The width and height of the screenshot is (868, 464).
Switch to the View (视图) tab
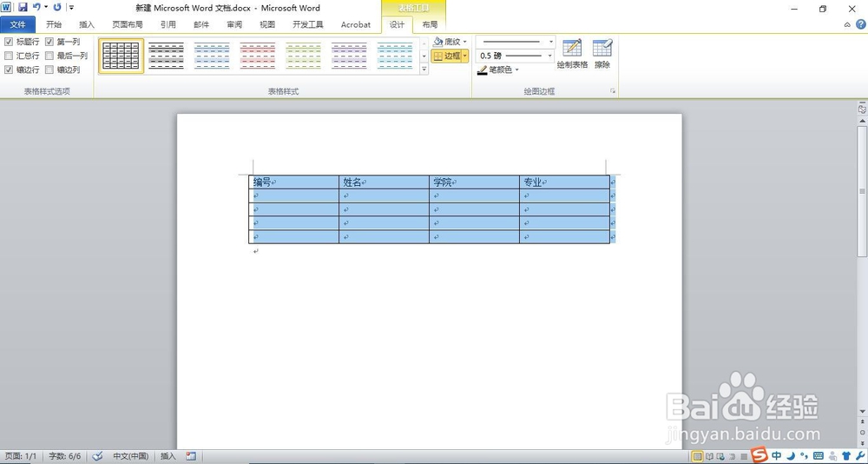pyautogui.click(x=267, y=24)
